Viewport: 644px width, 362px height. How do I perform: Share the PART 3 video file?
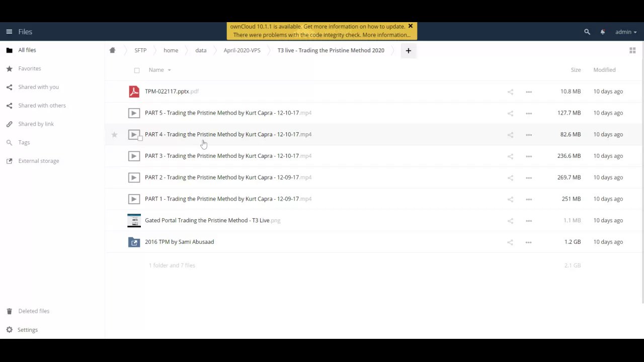pyautogui.click(x=510, y=156)
